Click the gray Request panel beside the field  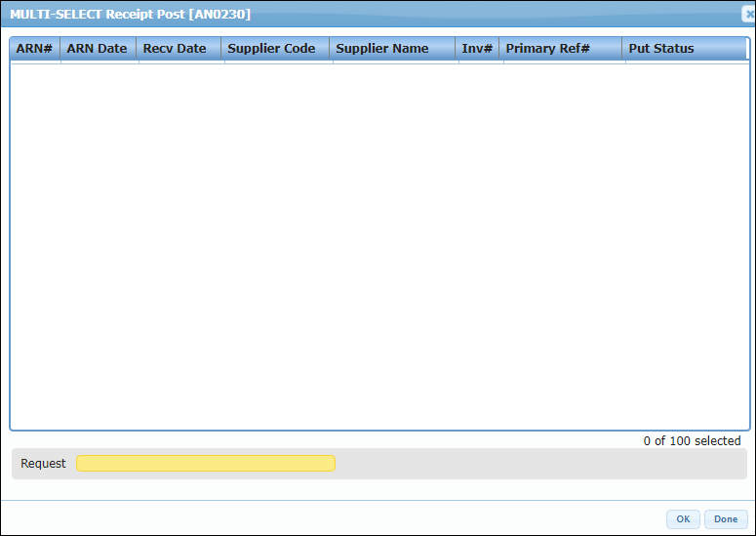click(537, 464)
